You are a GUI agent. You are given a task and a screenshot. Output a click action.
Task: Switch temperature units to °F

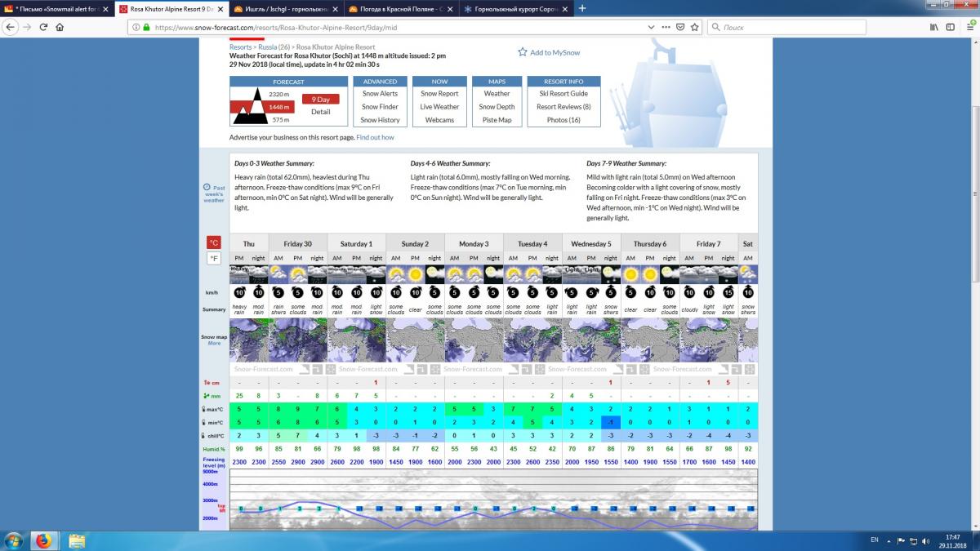pos(213,258)
